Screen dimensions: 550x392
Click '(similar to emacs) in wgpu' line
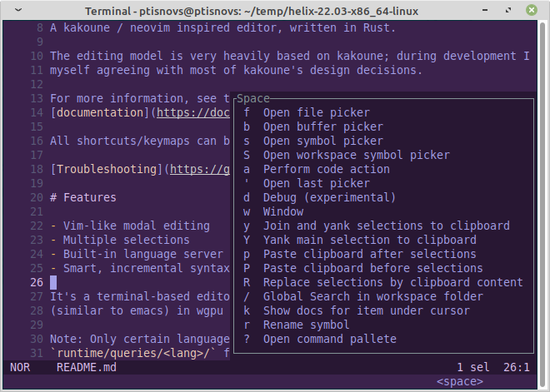(x=137, y=310)
